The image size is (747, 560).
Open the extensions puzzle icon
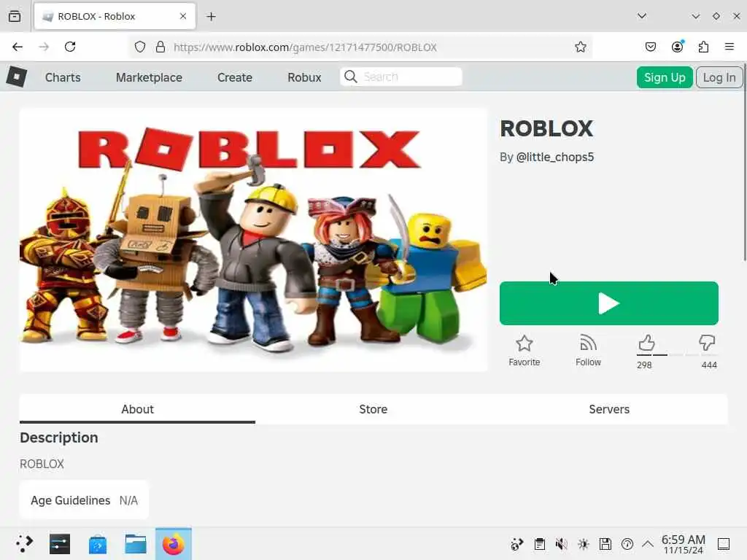pos(703,47)
